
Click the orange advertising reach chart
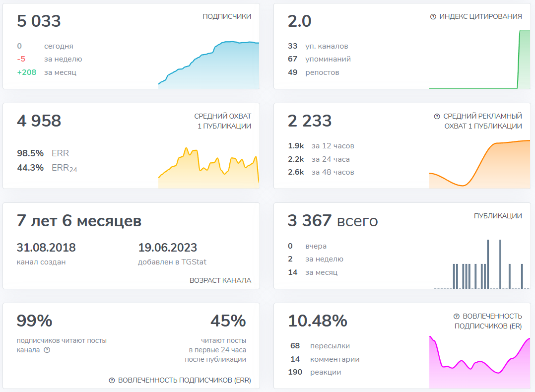coord(479,165)
